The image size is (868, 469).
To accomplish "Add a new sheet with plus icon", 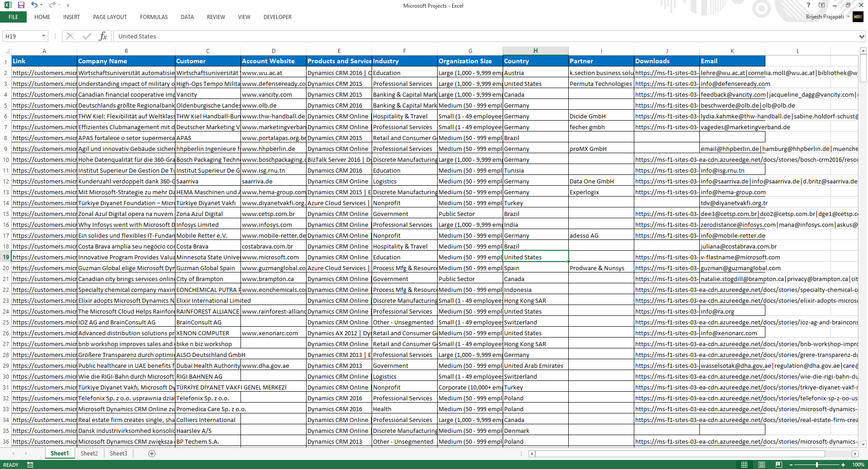I will 152,454.
